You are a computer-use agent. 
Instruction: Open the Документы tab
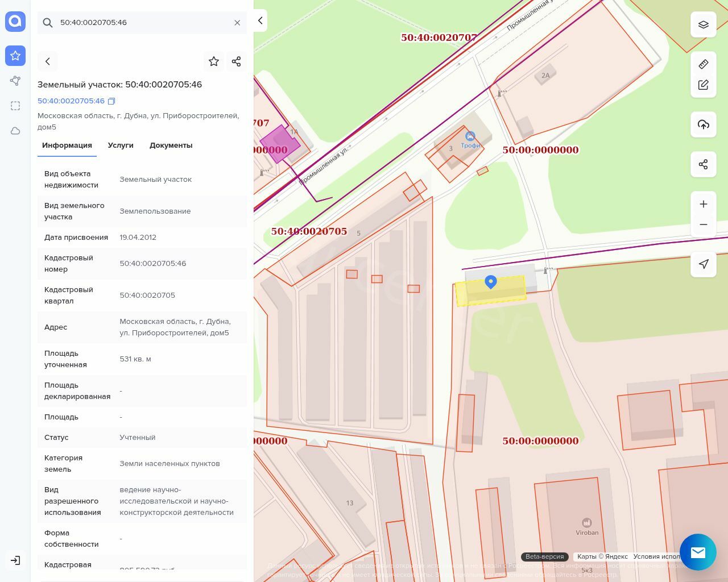click(171, 145)
